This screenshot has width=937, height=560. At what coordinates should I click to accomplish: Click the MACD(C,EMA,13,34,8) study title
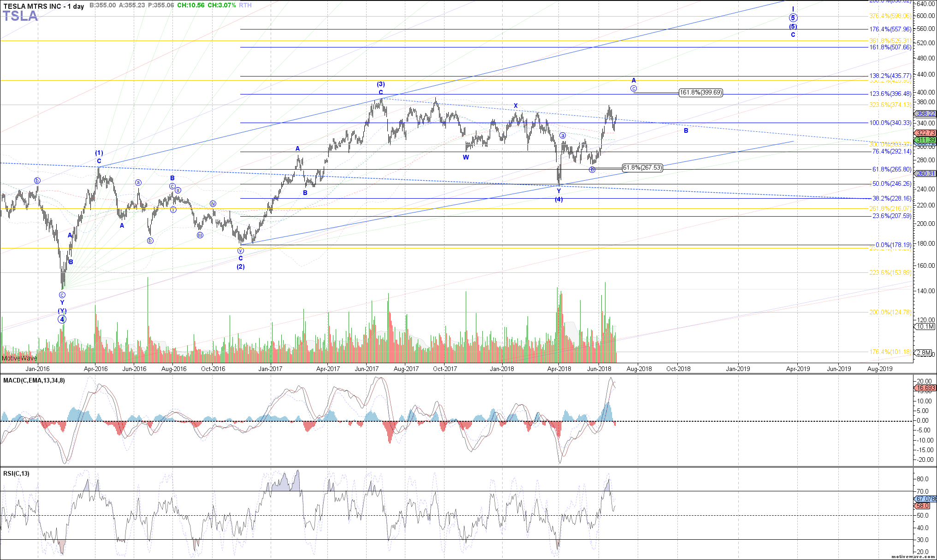(34, 380)
